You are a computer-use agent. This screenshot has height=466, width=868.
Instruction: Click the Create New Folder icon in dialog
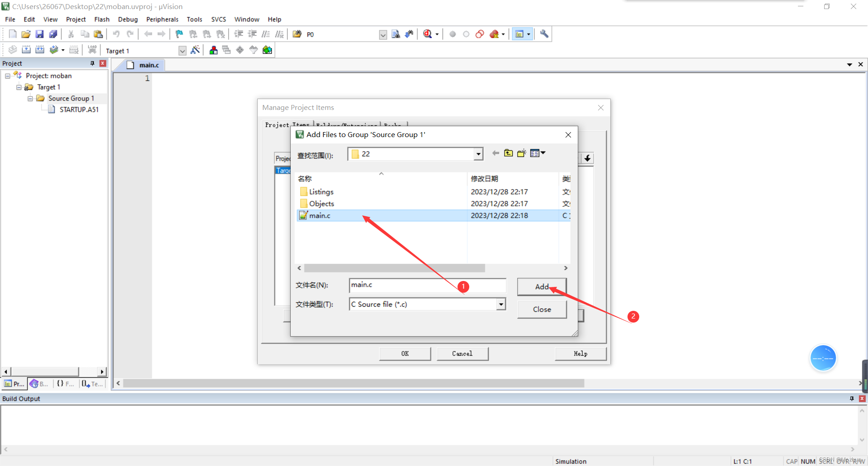(522, 153)
